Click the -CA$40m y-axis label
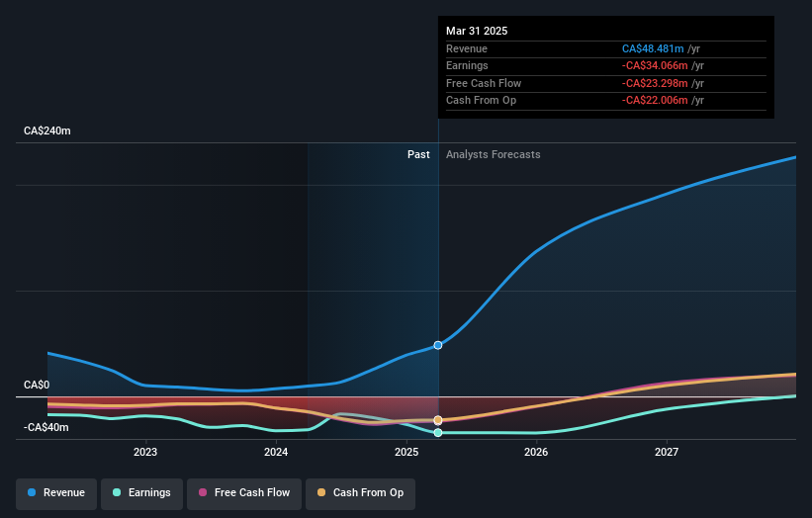Screen dimensions: 812x518 click(46, 427)
